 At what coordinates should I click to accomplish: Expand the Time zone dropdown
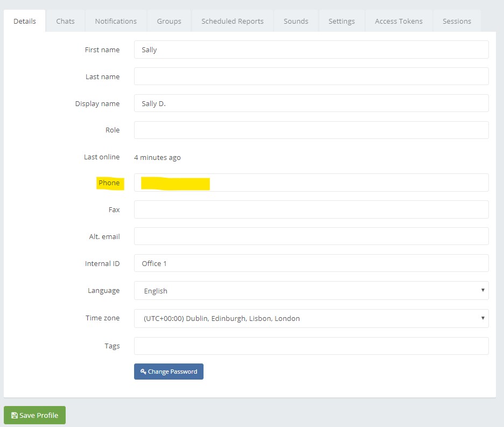[311, 318]
